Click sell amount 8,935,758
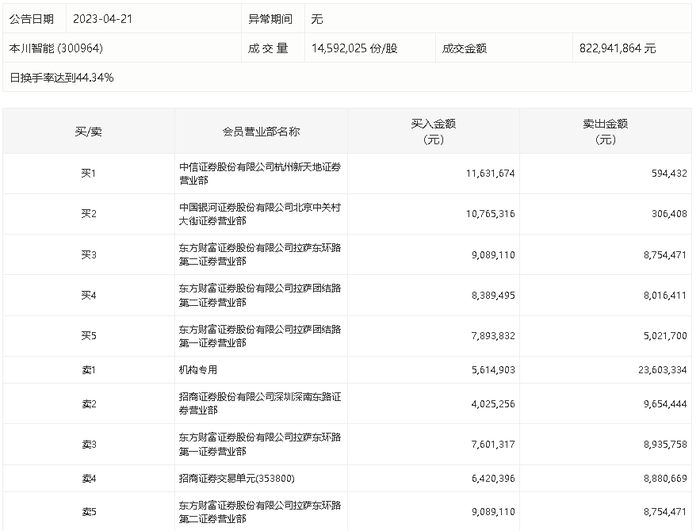Viewport: 700px width, 531px height. click(665, 444)
